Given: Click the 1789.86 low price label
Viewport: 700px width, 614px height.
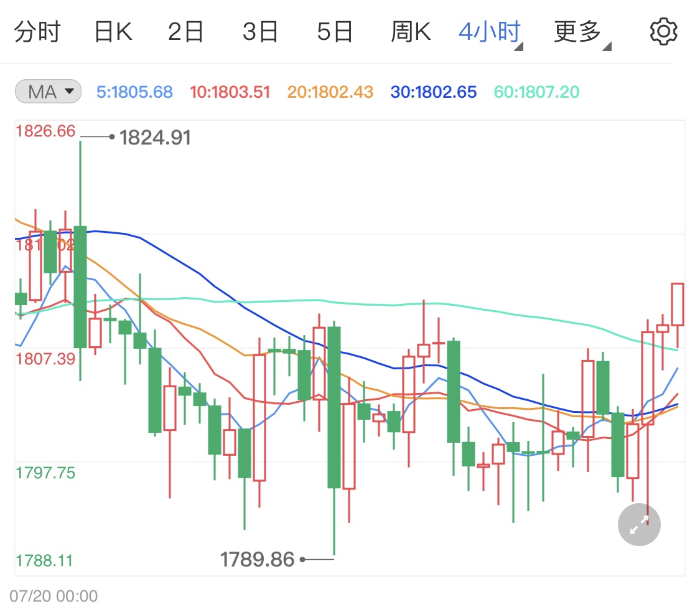Looking at the screenshot, I should [x=258, y=559].
